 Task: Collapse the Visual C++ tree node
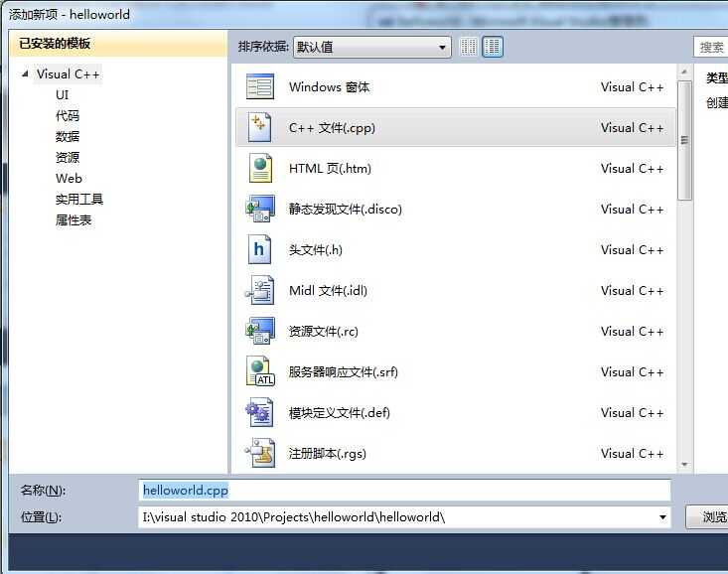click(x=25, y=73)
